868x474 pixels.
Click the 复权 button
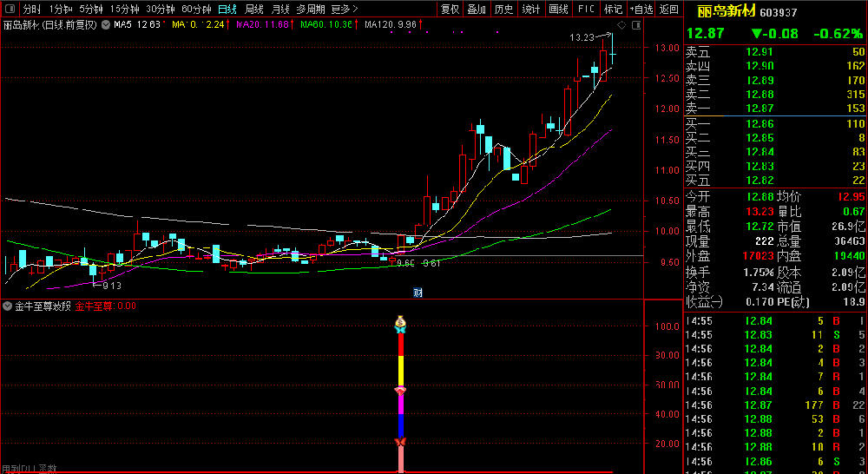450,9
